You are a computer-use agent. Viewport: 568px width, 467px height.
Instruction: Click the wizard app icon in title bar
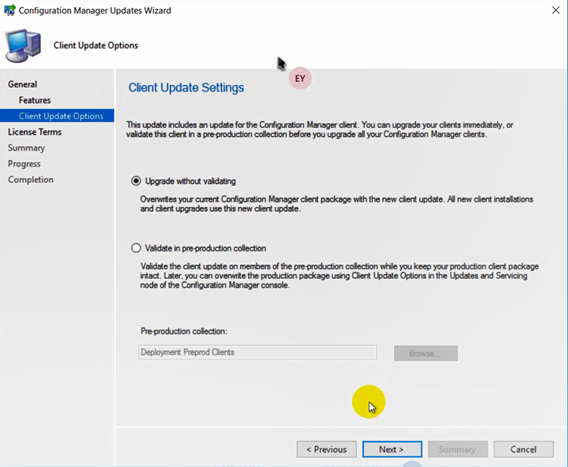coord(10,10)
